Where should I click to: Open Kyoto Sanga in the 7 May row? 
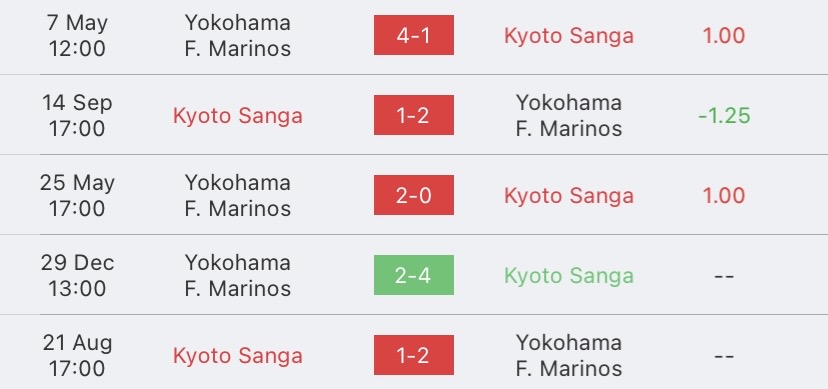(x=569, y=36)
